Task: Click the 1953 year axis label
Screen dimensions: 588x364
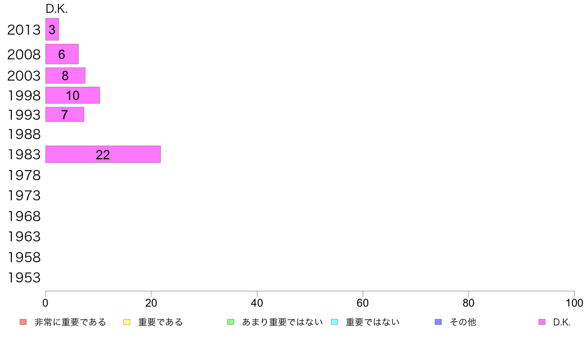Action: coord(24,278)
